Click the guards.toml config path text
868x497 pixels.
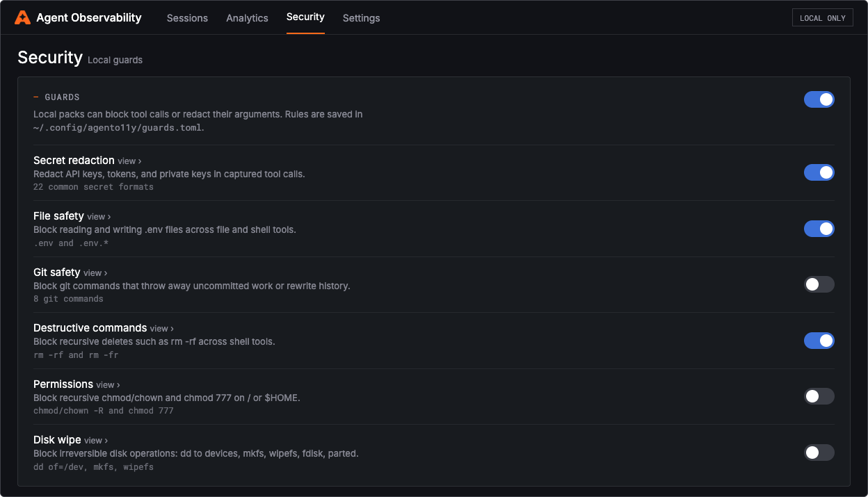click(x=118, y=128)
